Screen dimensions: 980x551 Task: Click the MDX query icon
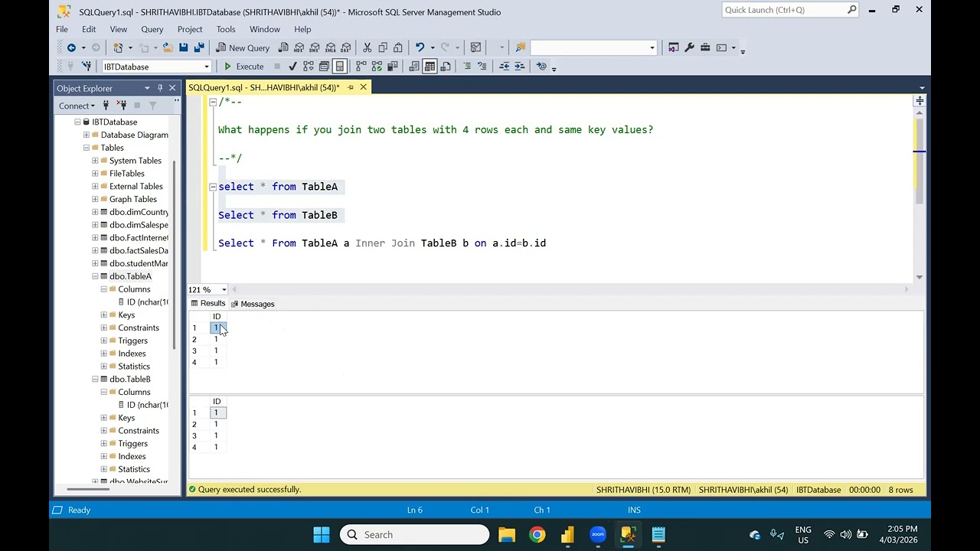[299, 47]
